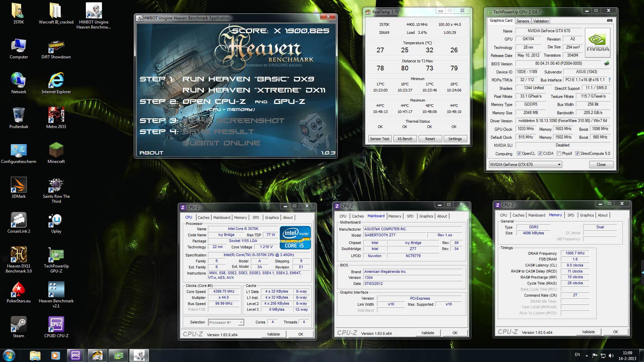Launch HWBOT Unigine Heaven Benchmark desktop shortcut
The height and width of the screenshot is (362, 644).
click(x=94, y=16)
